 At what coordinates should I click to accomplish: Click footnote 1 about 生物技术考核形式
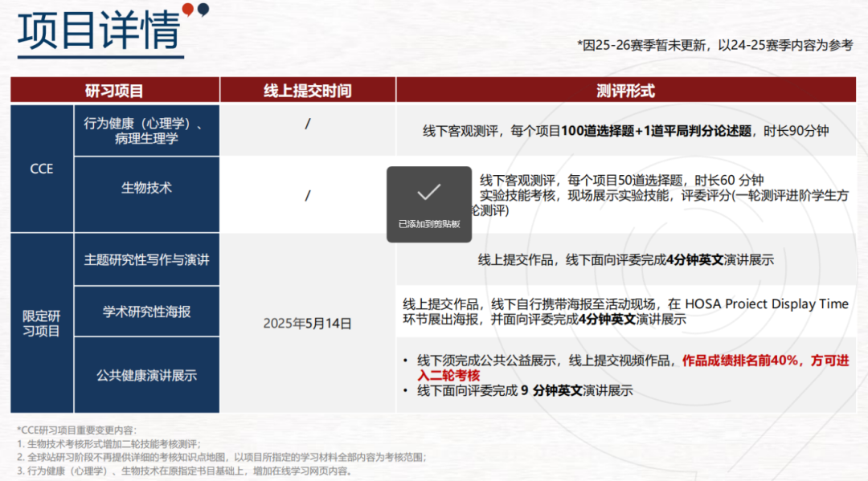click(109, 444)
